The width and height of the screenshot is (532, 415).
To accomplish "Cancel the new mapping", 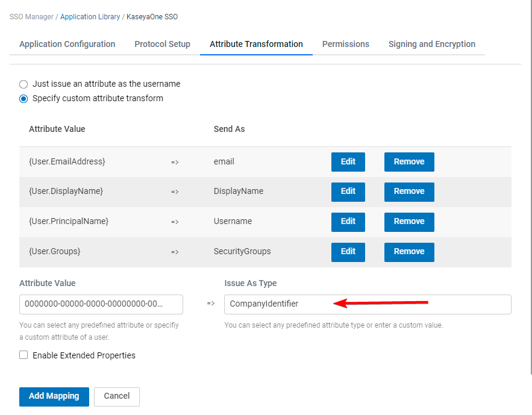I will point(117,396).
